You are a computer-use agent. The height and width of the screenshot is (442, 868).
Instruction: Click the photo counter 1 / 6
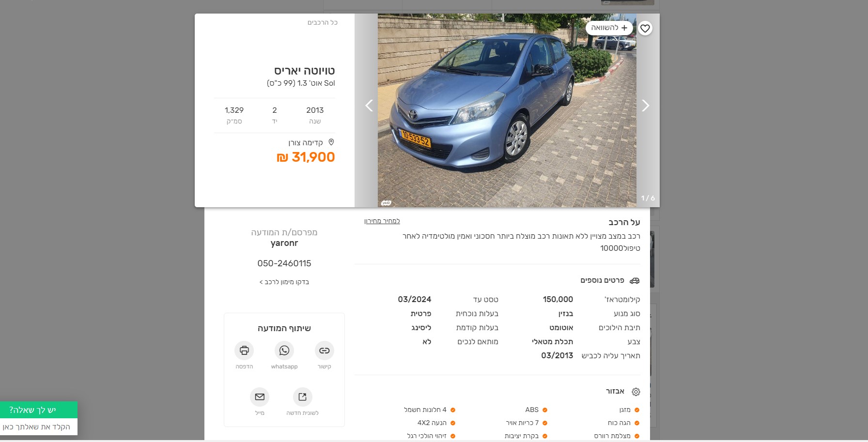click(x=648, y=198)
